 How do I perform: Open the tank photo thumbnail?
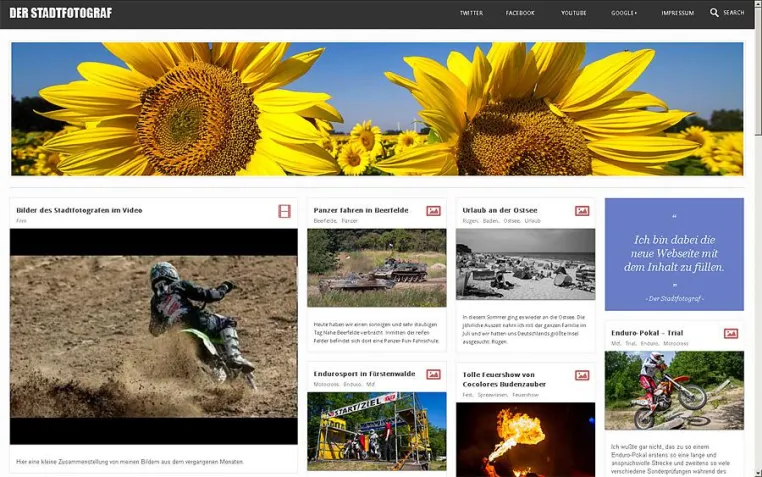pos(377,268)
